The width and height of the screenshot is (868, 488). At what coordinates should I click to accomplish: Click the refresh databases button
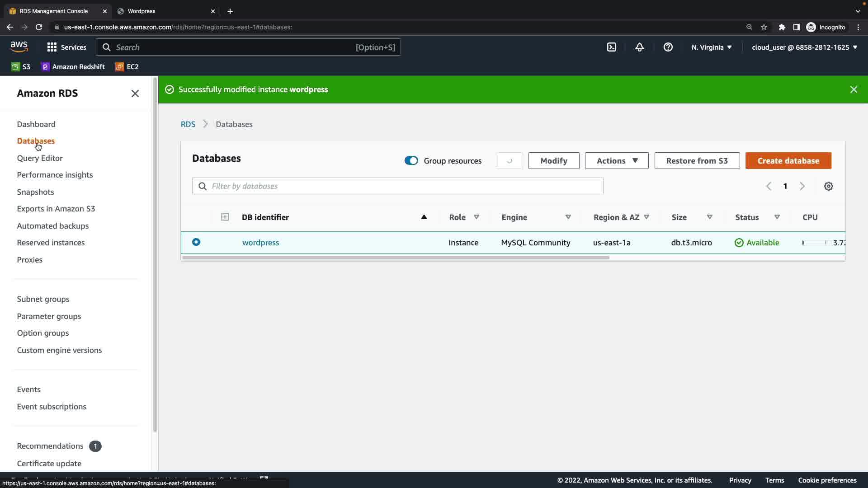pyautogui.click(x=509, y=161)
